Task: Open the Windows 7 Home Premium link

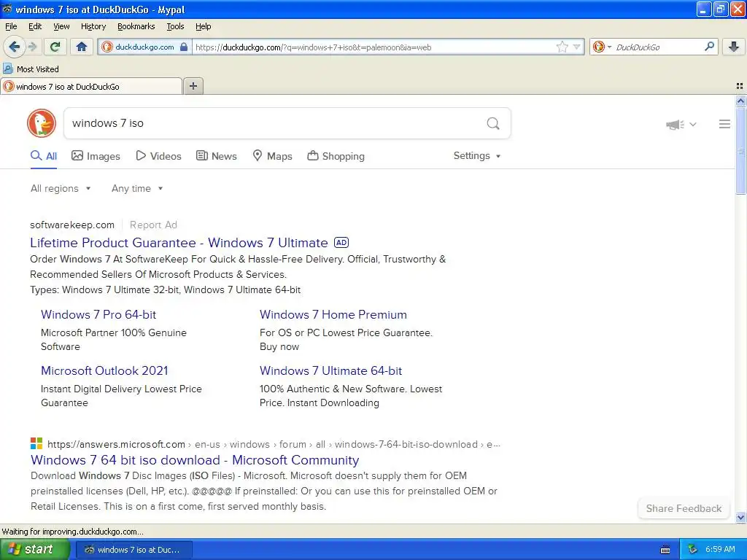Action: click(333, 315)
